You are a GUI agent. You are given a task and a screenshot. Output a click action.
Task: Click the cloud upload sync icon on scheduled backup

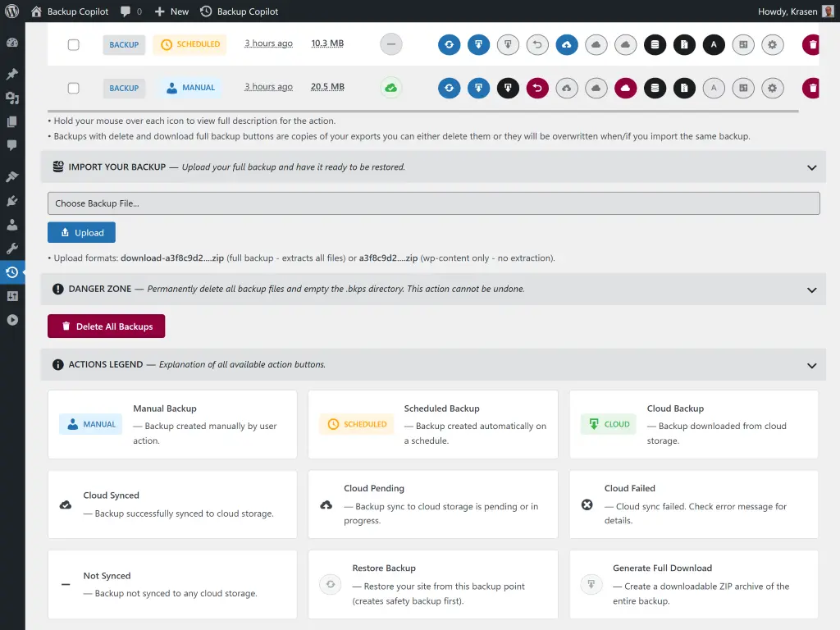(x=567, y=45)
